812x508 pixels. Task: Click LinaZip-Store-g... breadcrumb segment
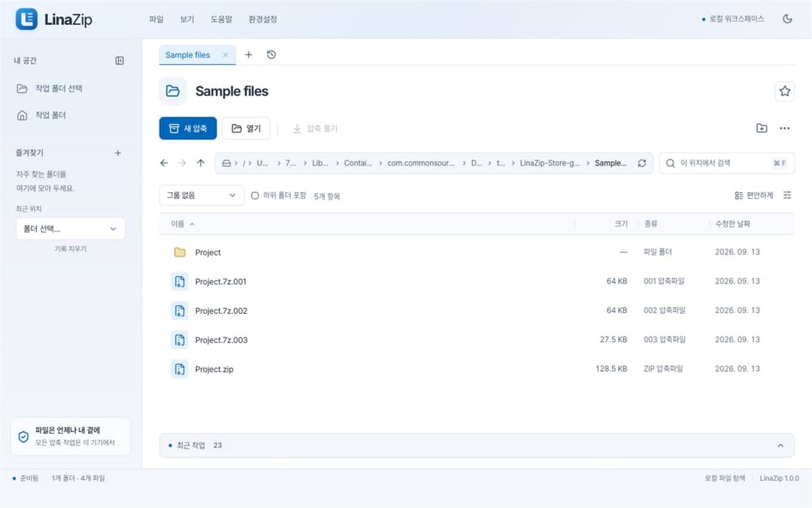pyautogui.click(x=550, y=163)
